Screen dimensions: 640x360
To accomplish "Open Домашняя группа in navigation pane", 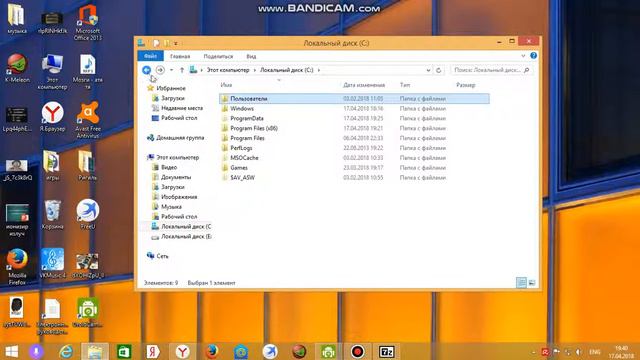I will [x=180, y=138].
